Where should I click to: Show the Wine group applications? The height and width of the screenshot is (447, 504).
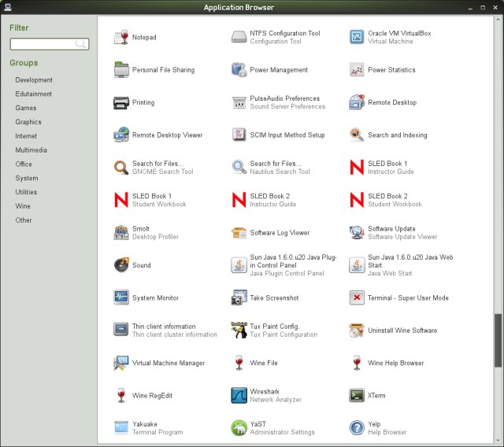point(23,206)
